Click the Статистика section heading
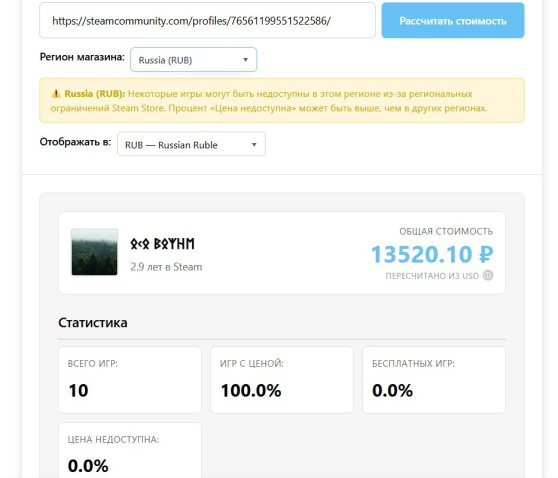 93,323
